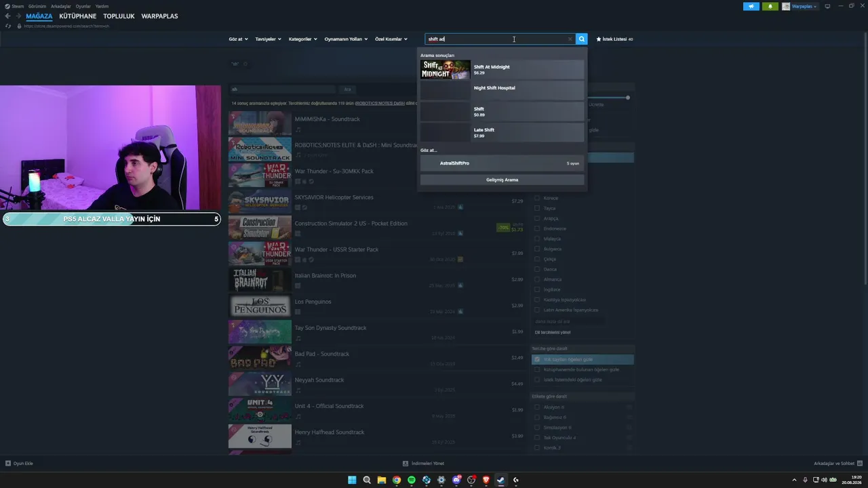Open the WARPAPLAS profile tab

(159, 16)
